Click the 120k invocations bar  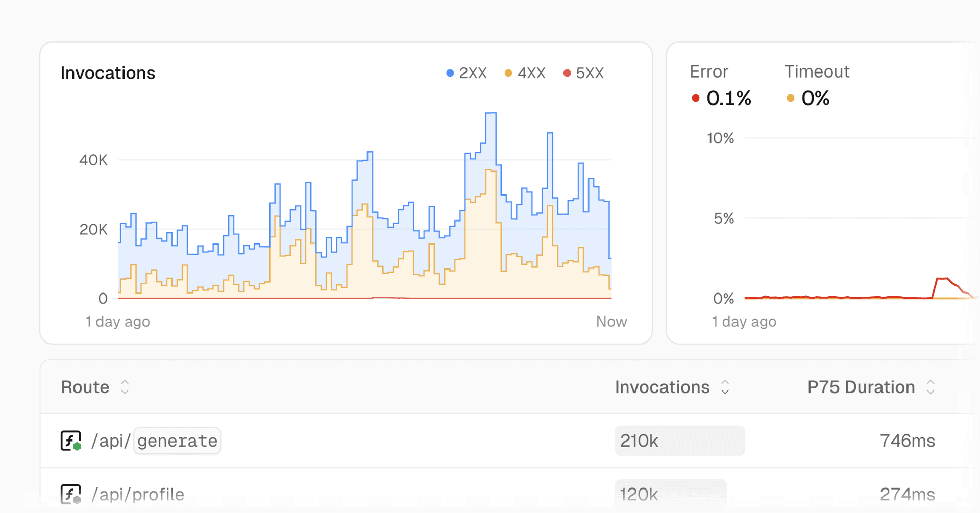pos(670,494)
